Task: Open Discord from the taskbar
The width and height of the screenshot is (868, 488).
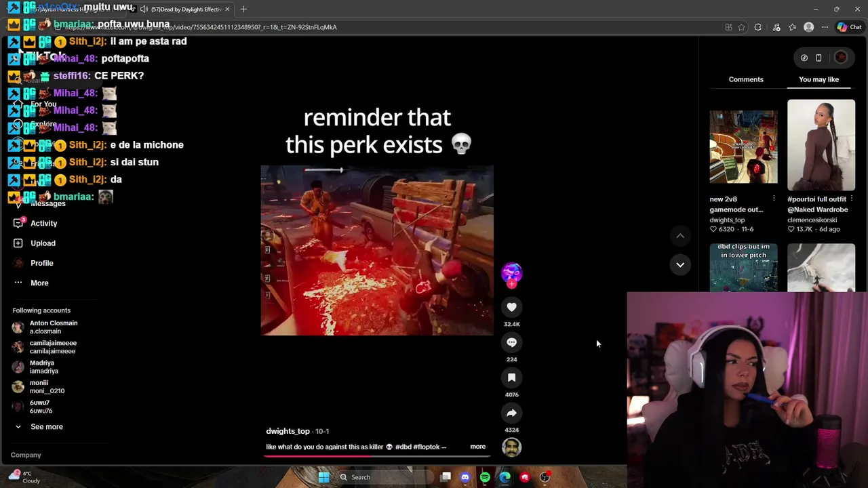Action: point(465,477)
